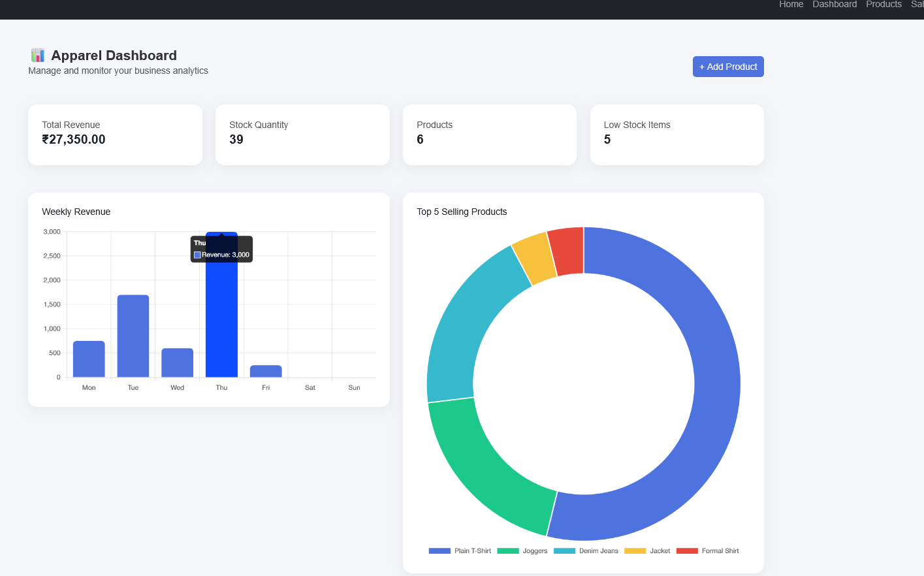924x576 pixels.
Task: Click the Low Stock Items card
Action: [x=677, y=135]
